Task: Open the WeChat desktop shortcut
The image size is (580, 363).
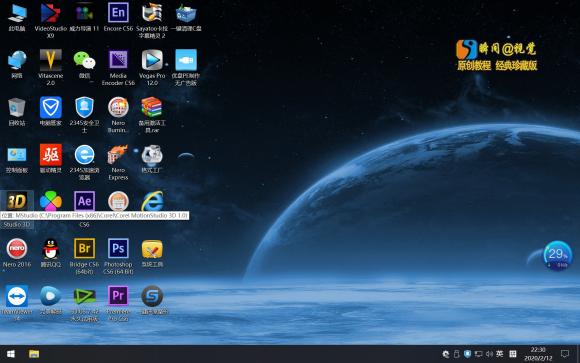Action: pos(84,60)
